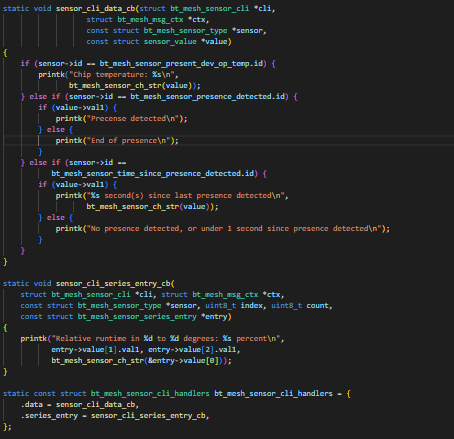
Task: Click entry->value[2].val1 expression
Action: coord(192,349)
